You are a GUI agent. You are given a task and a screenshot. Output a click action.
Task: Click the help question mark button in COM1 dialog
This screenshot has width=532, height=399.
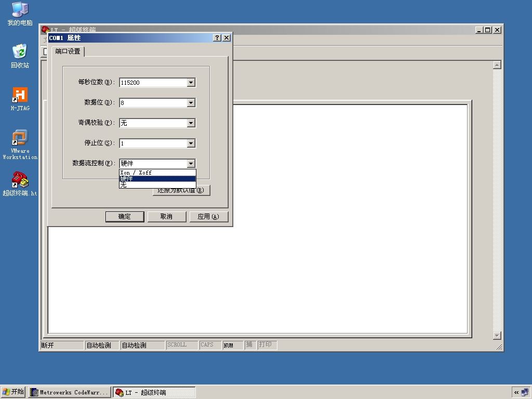[217, 37]
